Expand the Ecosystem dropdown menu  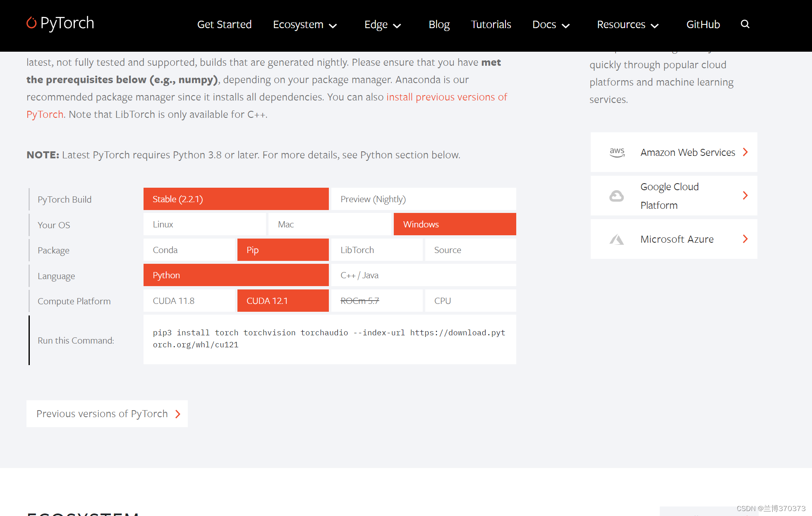point(305,25)
